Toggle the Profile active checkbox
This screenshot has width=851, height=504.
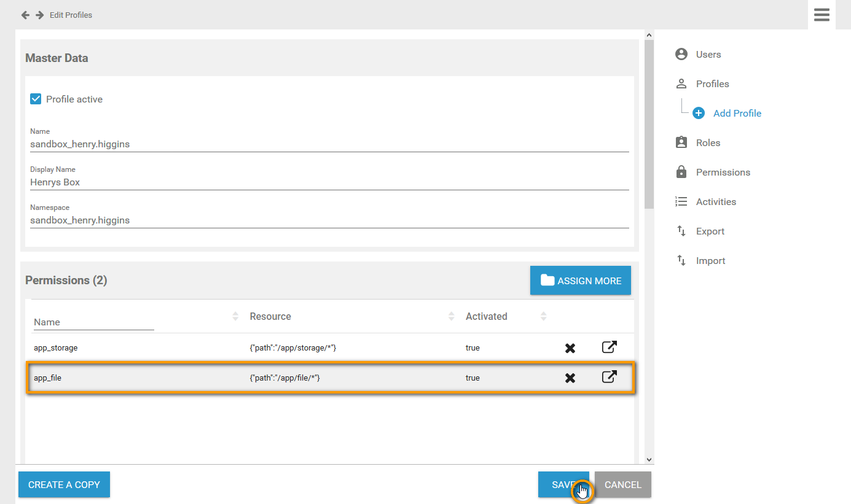click(x=36, y=99)
